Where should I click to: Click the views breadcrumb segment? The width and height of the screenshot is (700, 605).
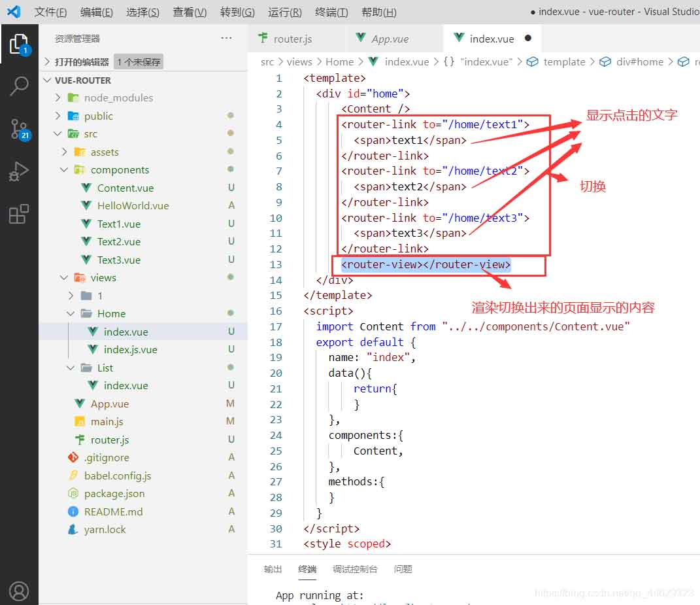coord(299,61)
